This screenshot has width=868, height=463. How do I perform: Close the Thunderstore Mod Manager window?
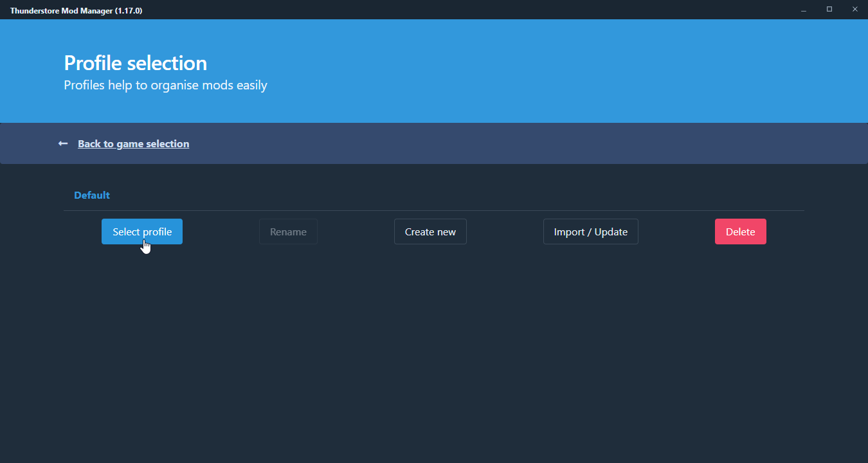855,10
